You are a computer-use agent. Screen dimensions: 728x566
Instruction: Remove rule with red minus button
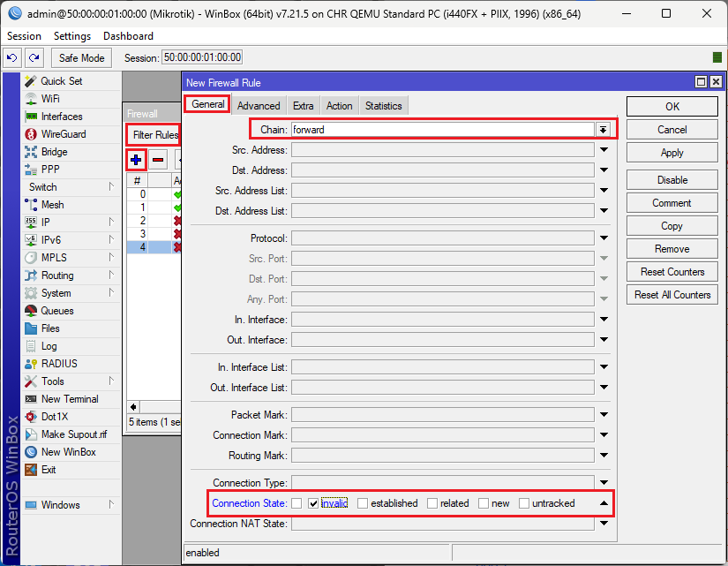coord(158,160)
